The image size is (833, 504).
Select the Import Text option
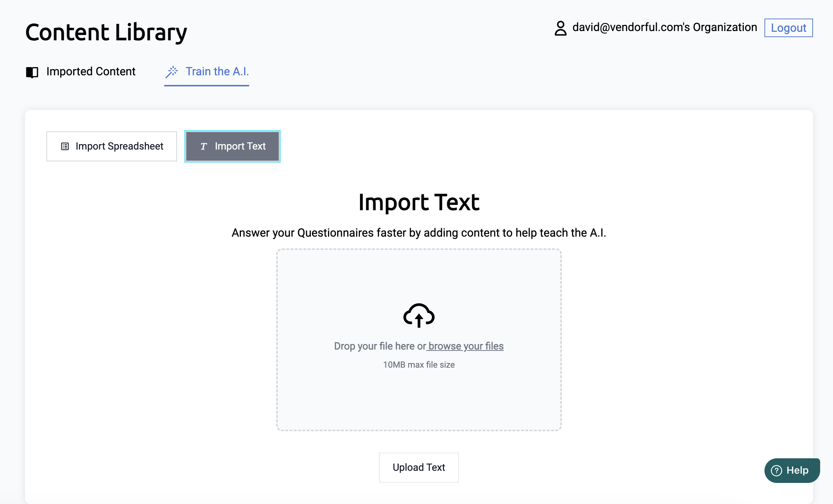pos(232,146)
